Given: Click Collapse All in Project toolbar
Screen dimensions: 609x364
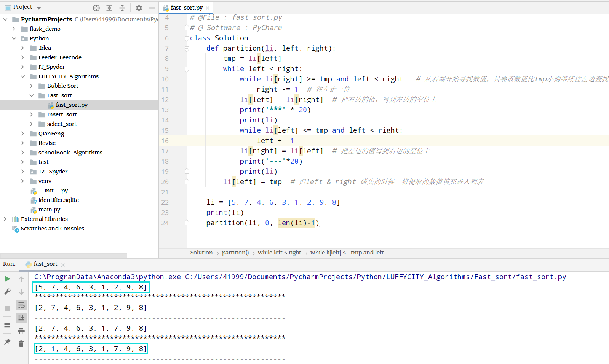Looking at the screenshot, I should (x=122, y=8).
